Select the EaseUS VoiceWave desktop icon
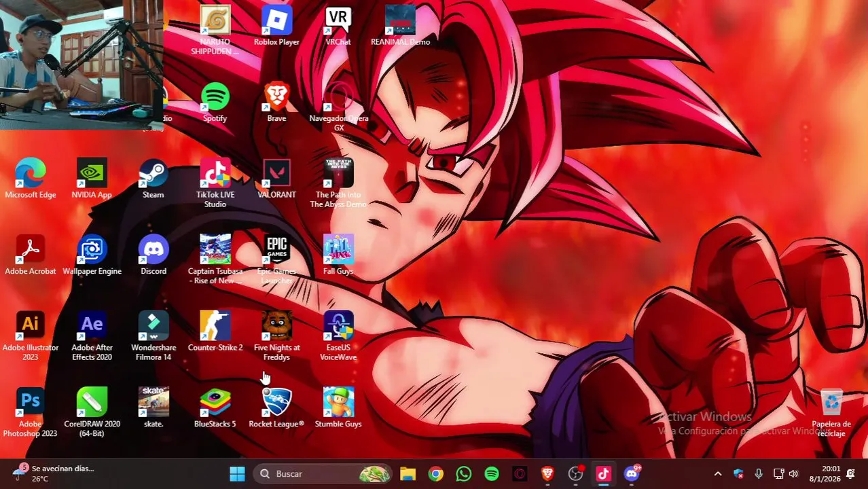 338,336
